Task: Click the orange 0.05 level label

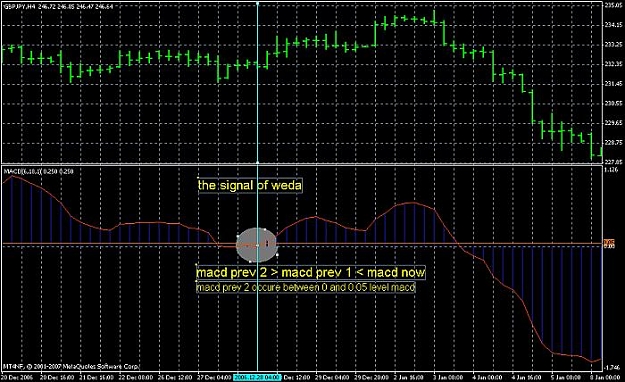Action: click(609, 242)
